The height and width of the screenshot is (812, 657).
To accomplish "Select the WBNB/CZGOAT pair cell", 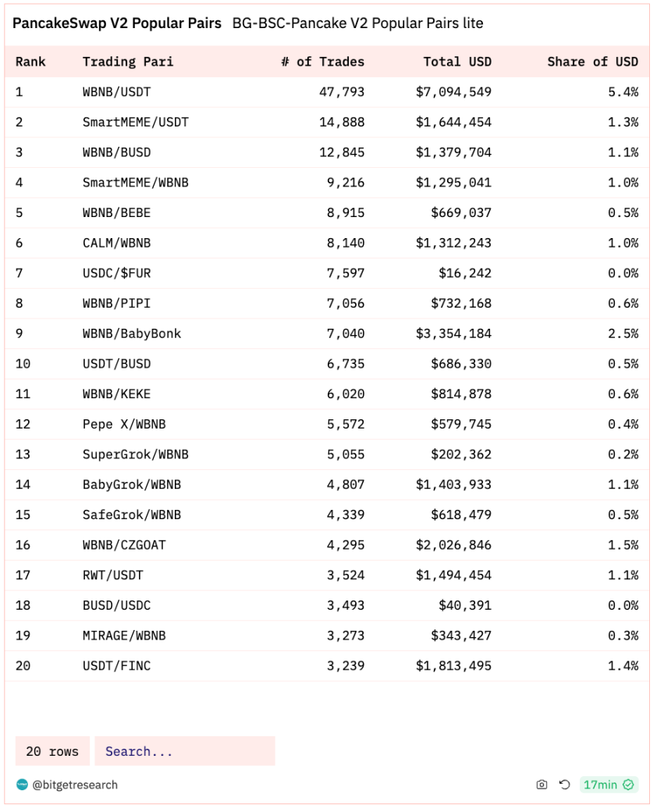I will pos(124,545).
